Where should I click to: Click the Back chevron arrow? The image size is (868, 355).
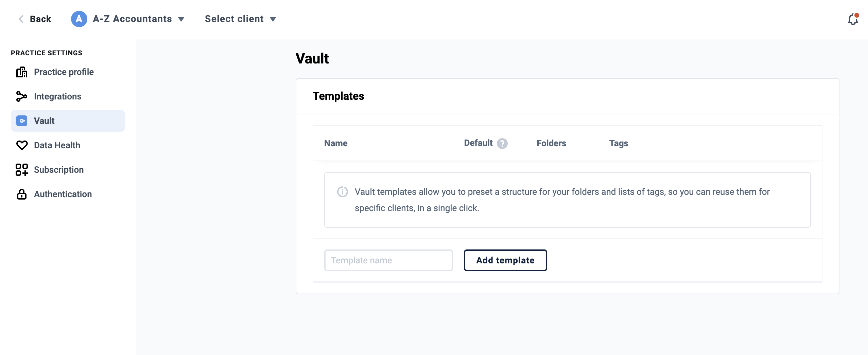pyautogui.click(x=21, y=19)
